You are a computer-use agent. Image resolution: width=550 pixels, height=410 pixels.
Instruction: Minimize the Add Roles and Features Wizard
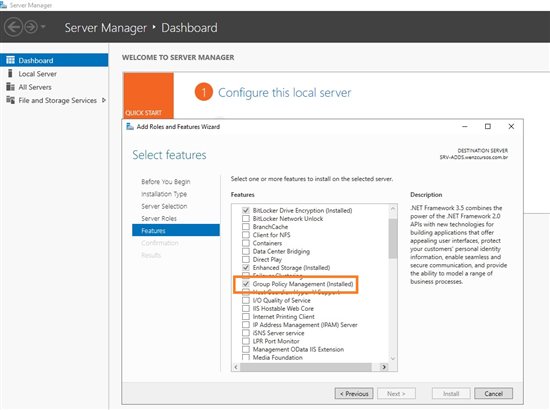[465, 126]
